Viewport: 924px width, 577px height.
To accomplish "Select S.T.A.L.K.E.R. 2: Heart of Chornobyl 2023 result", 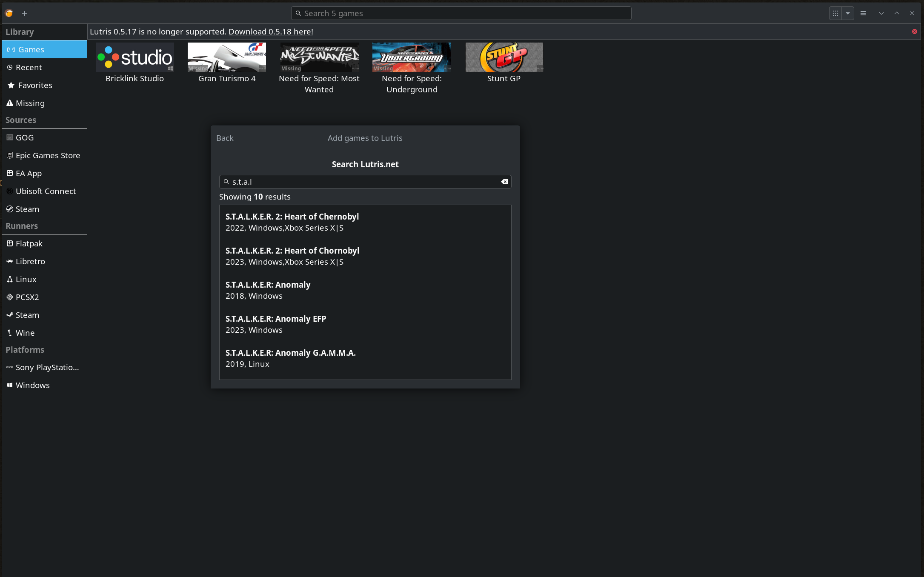I will coord(365,256).
